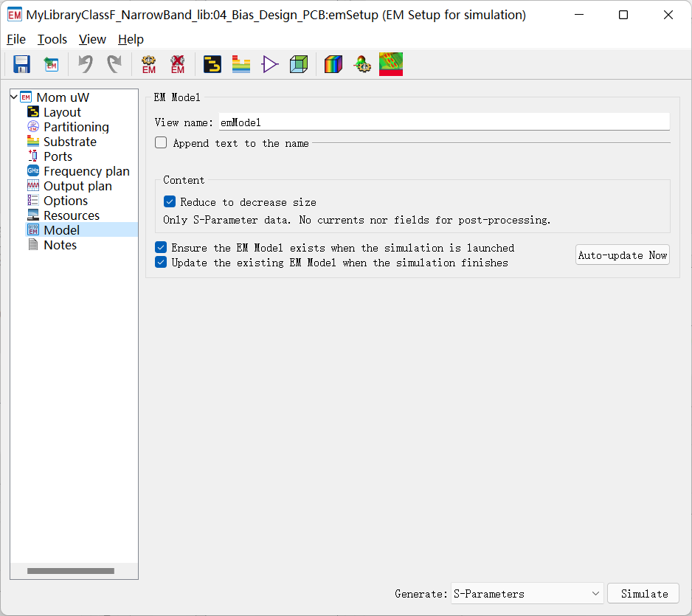Click the Save icon in toolbar
The height and width of the screenshot is (616, 692).
21,64
